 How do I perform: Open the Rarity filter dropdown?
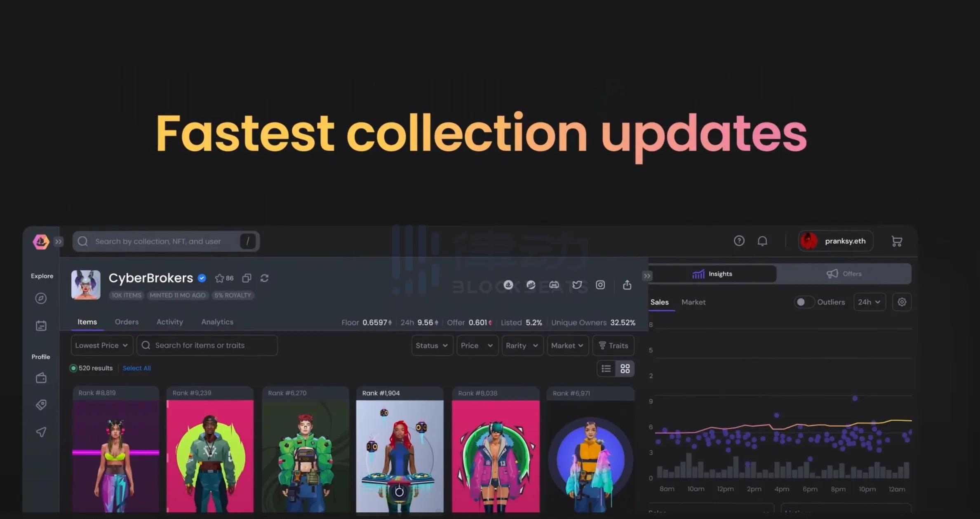pos(522,345)
